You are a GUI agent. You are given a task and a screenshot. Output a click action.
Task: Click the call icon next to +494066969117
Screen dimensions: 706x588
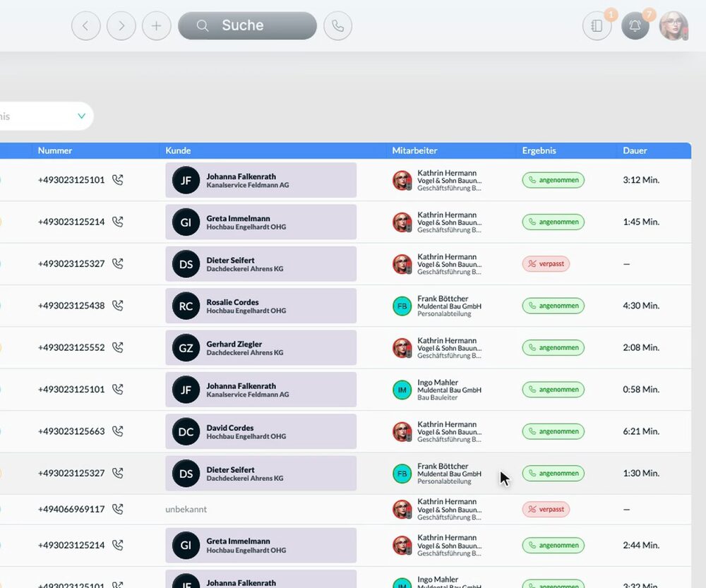point(117,509)
